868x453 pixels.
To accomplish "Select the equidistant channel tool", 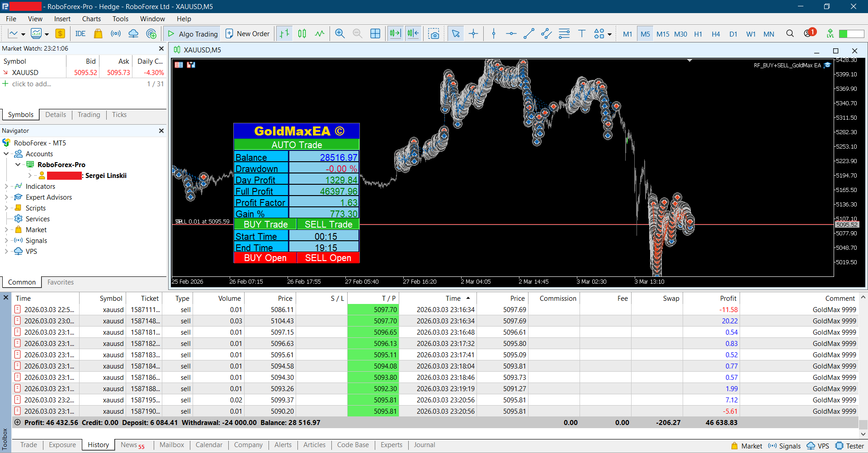I will point(547,34).
